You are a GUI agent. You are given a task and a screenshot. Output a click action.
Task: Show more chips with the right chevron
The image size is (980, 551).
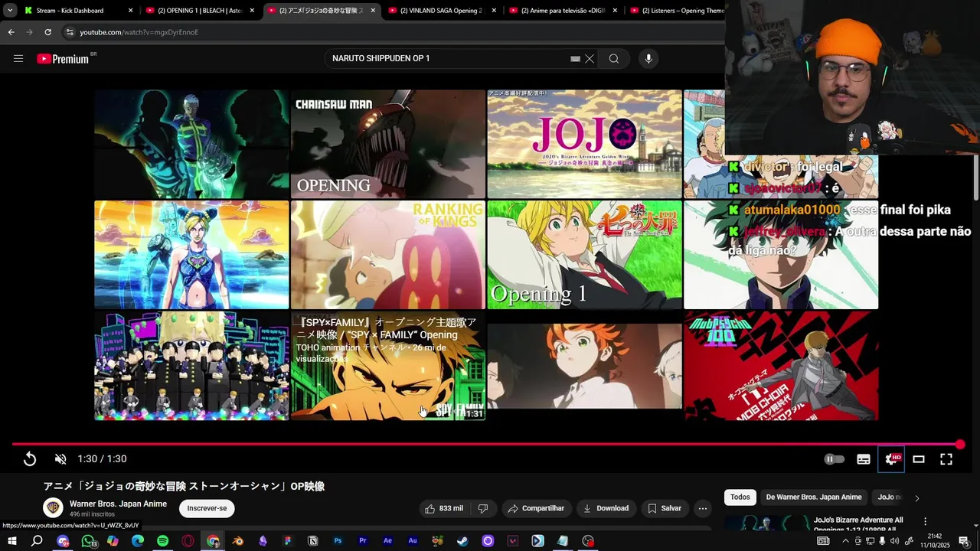[x=916, y=498]
